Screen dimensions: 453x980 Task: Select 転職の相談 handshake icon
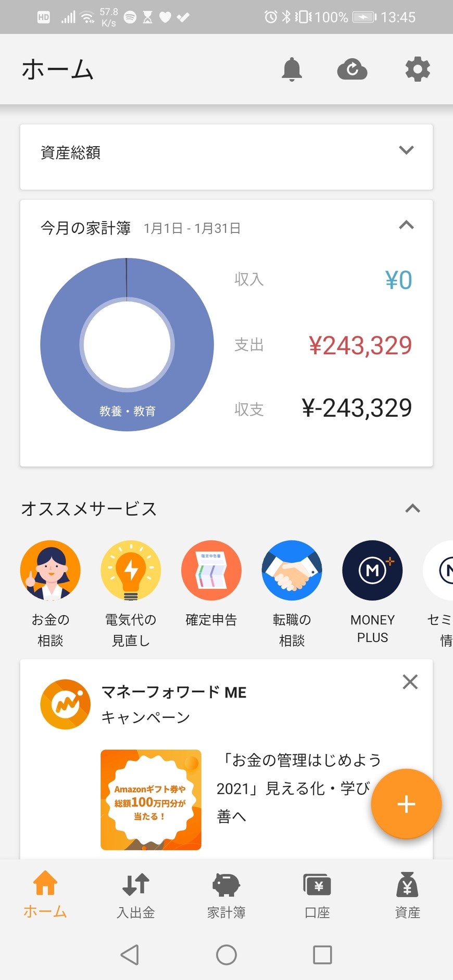[x=292, y=571]
